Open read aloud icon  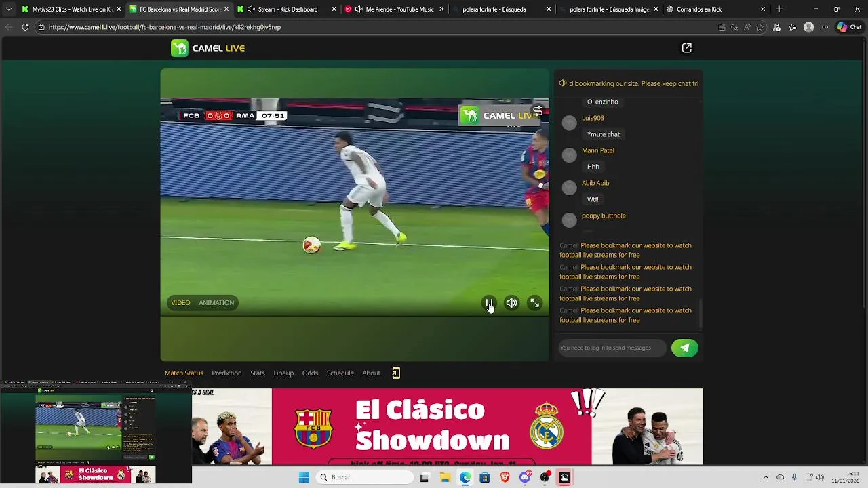point(747,27)
